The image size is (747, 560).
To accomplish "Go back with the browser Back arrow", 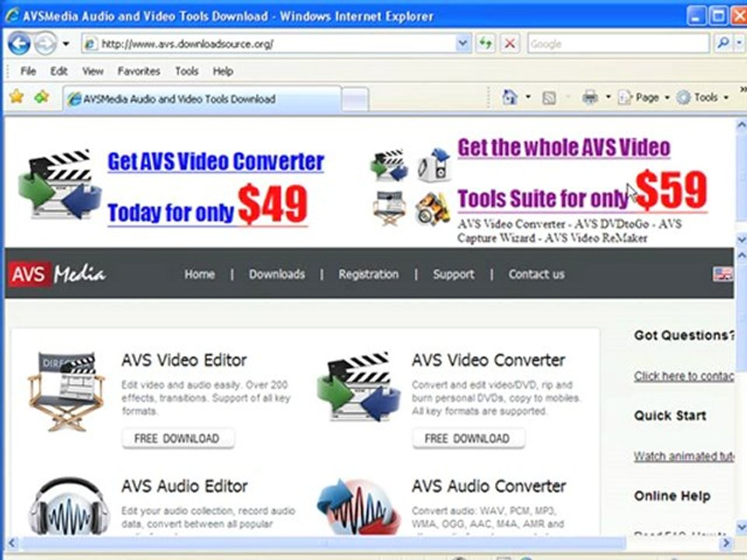I will [19, 44].
